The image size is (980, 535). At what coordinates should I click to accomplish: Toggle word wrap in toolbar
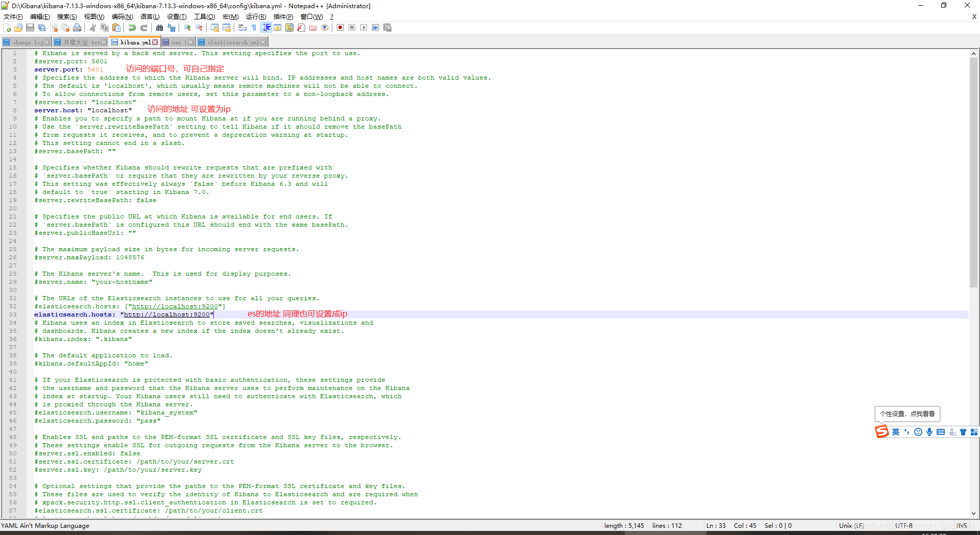242,28
